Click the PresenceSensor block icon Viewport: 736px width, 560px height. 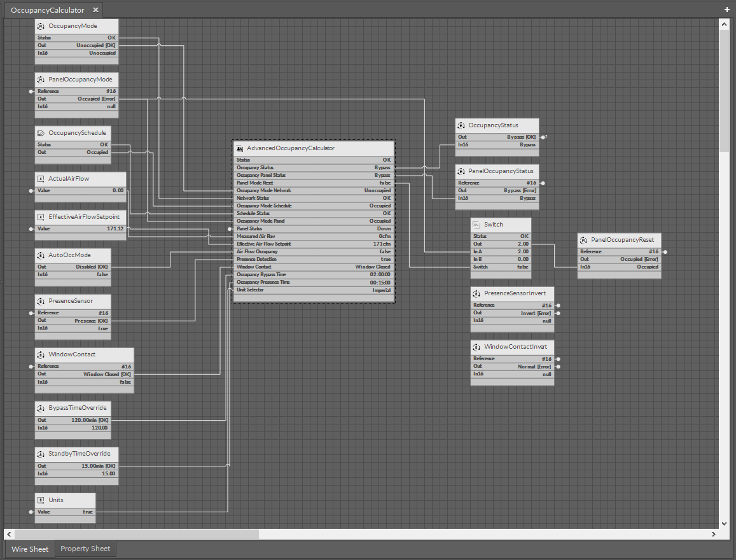pyautogui.click(x=41, y=301)
